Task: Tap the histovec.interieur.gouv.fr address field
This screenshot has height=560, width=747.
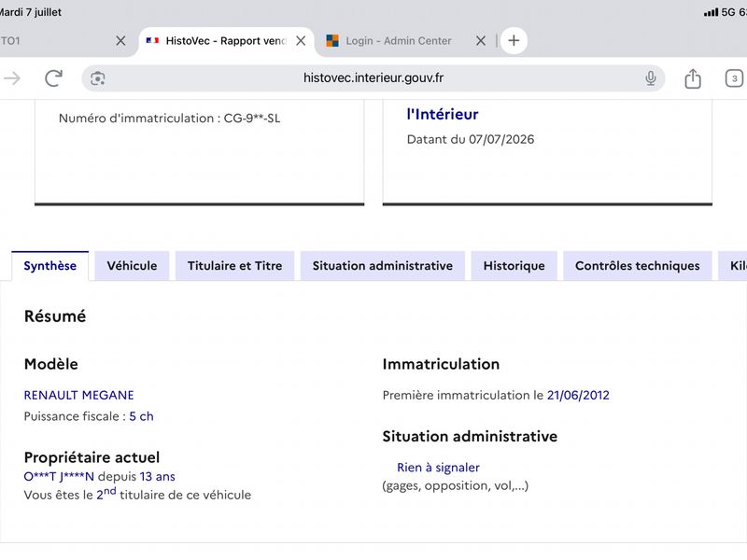Action: pos(373,78)
